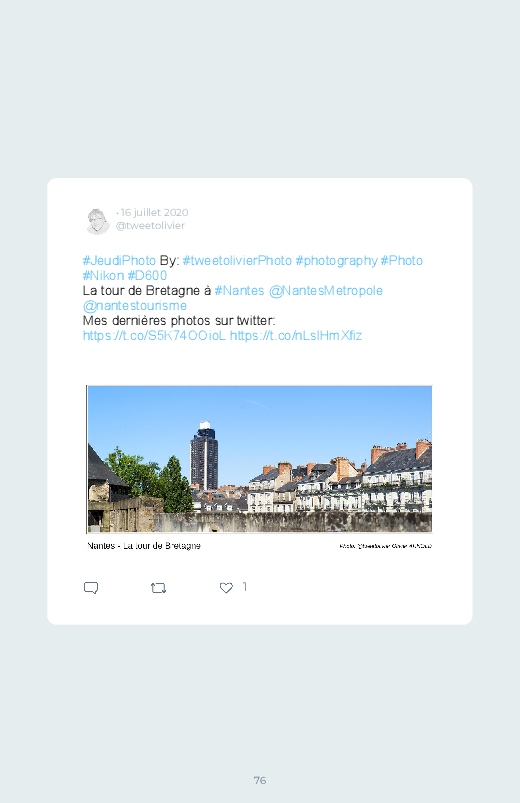This screenshot has width=520, height=803.
Task: Open the Tour de Bretagne photo
Action: tap(260, 459)
